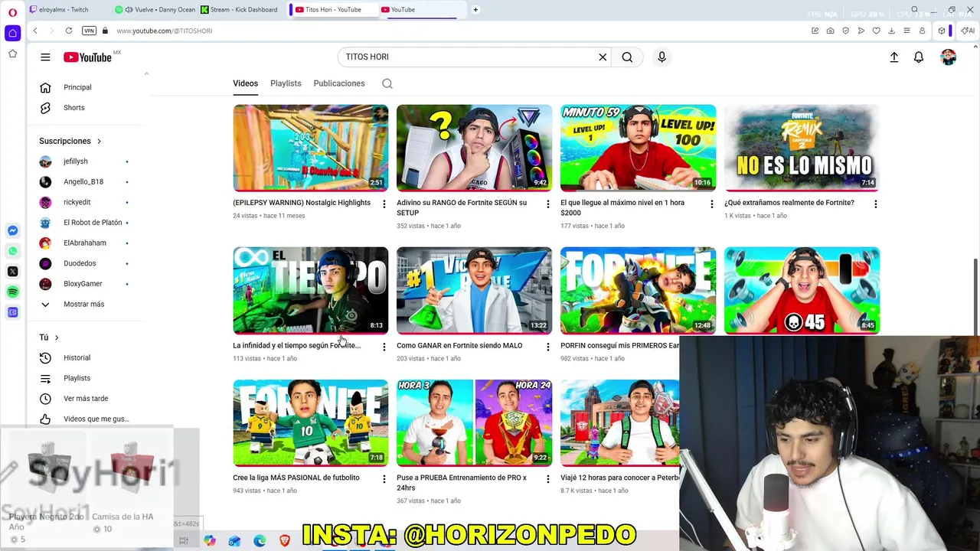Open options for Nostalgic Highlights video
Screen dimensions: 980x551
tap(384, 204)
